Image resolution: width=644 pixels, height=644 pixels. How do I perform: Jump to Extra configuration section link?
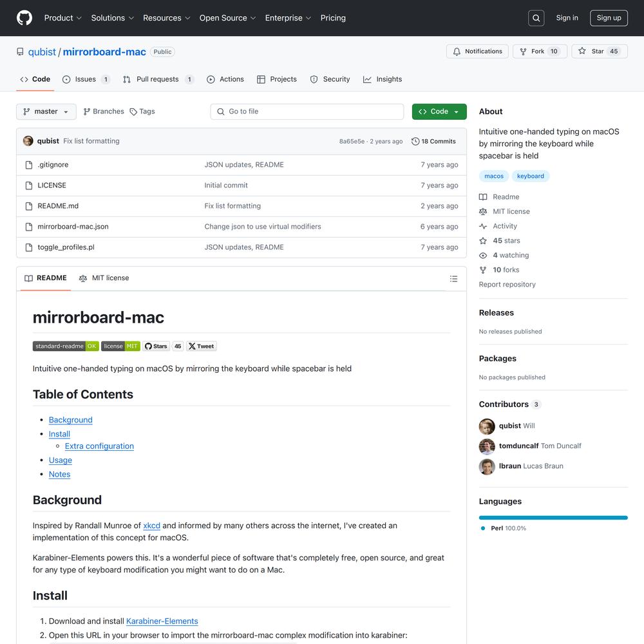99,446
